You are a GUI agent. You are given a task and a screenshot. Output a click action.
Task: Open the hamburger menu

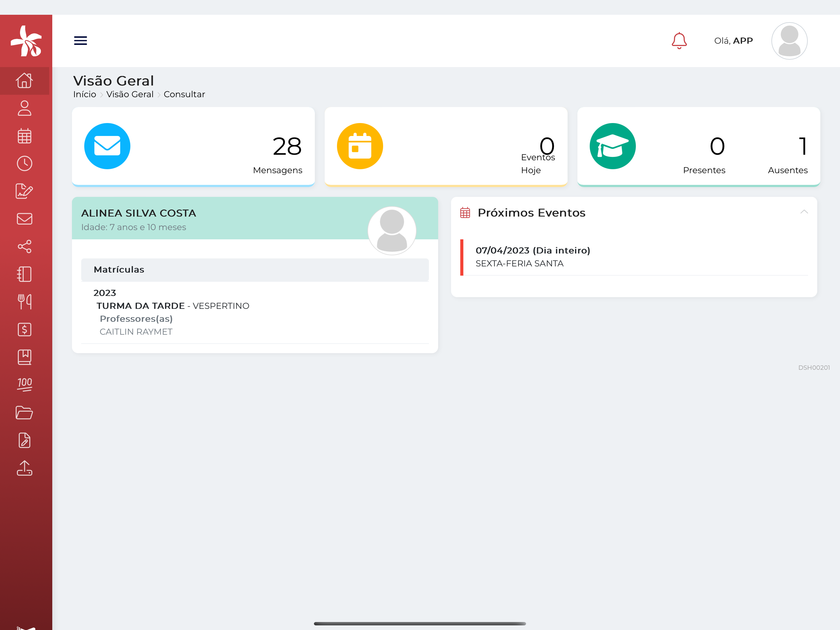(x=80, y=41)
